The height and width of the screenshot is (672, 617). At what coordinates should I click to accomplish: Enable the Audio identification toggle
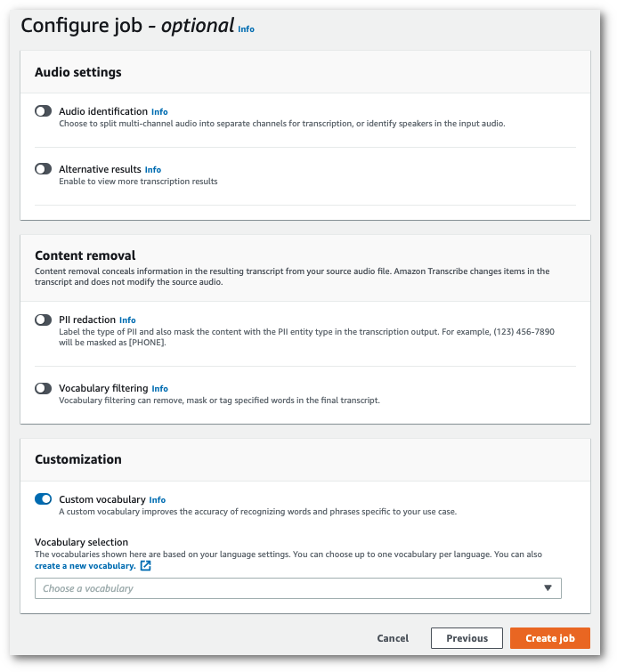pyautogui.click(x=43, y=111)
